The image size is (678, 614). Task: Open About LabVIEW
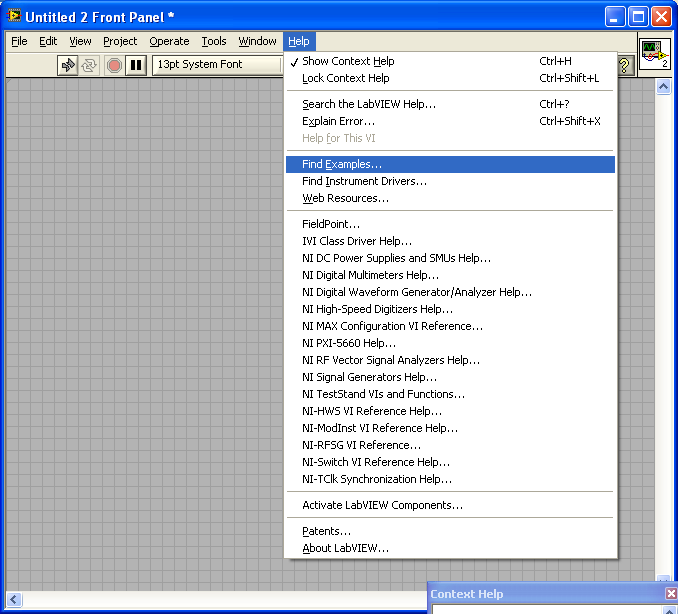tap(450, 548)
